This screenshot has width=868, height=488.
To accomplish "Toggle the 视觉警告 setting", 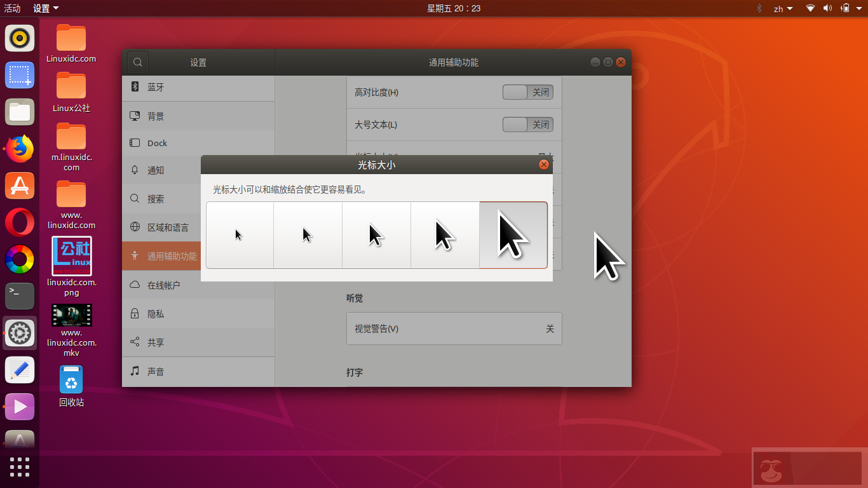I will (454, 329).
